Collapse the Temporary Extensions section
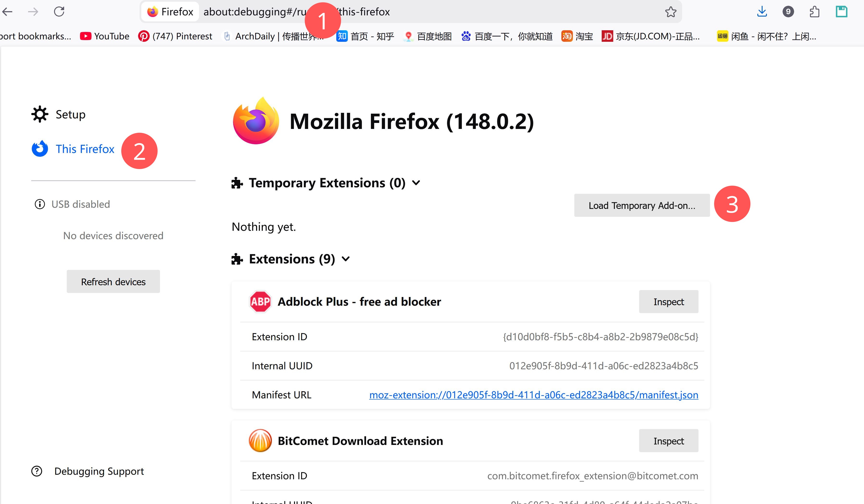Viewport: 864px width, 504px height. point(416,183)
